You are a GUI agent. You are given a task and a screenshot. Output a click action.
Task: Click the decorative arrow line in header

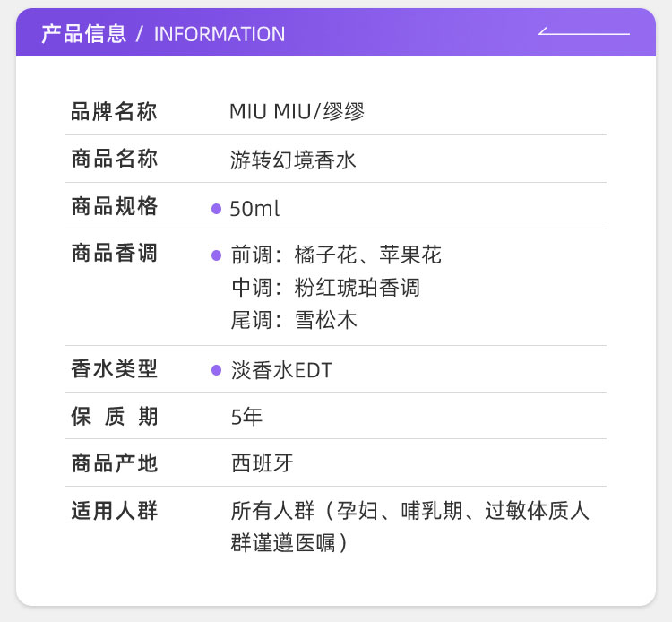pyautogui.click(x=583, y=34)
